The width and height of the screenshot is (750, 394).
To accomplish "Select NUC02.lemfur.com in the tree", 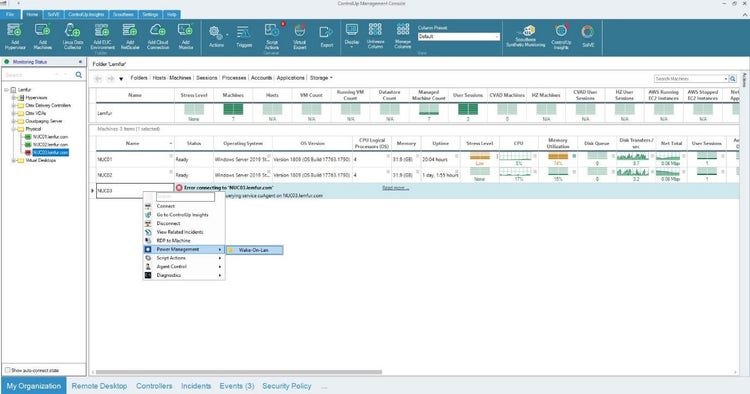I will 50,144.
